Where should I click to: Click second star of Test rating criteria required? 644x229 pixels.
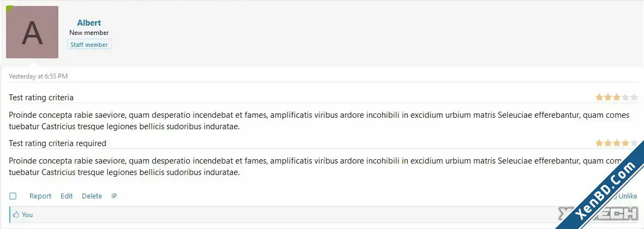coord(608,143)
